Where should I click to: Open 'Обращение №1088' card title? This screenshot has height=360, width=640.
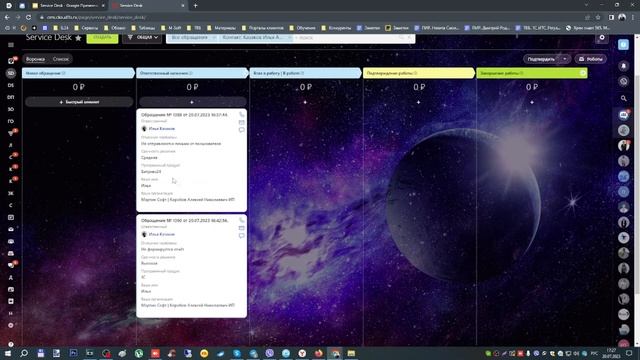coord(184,115)
